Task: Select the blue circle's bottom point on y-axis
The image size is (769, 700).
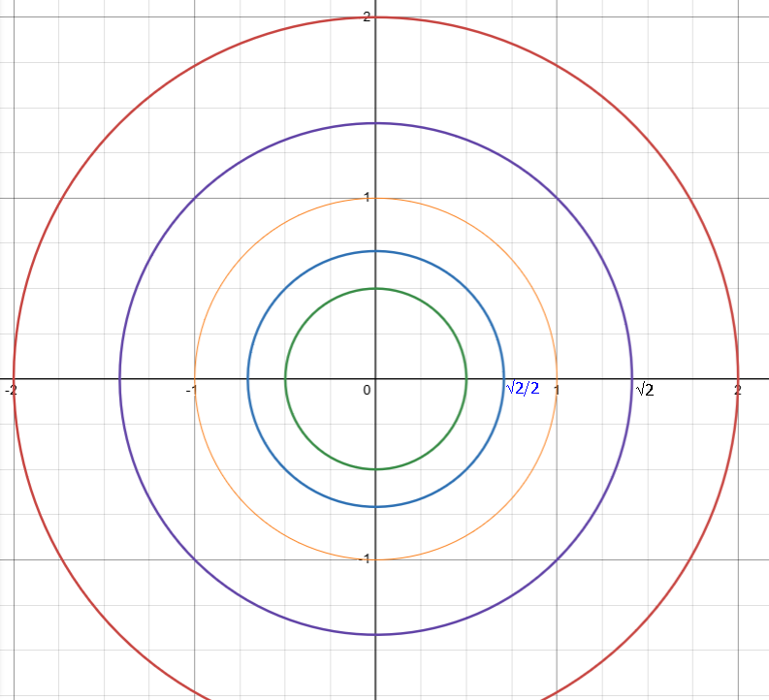Action: tap(375, 506)
